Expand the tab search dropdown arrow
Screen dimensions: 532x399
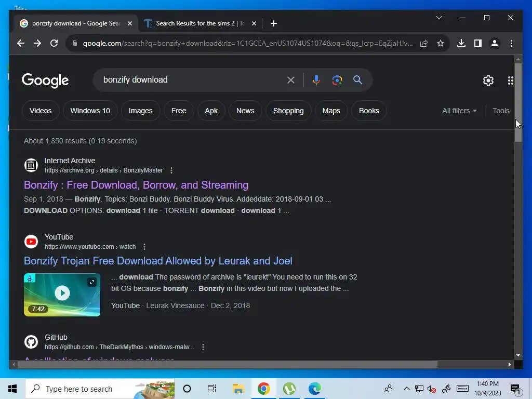(438, 18)
